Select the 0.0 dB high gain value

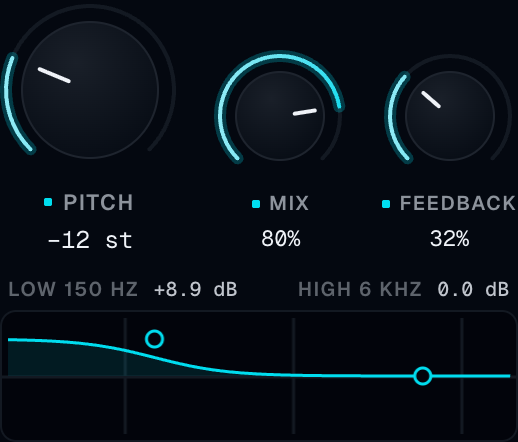pyautogui.click(x=473, y=289)
